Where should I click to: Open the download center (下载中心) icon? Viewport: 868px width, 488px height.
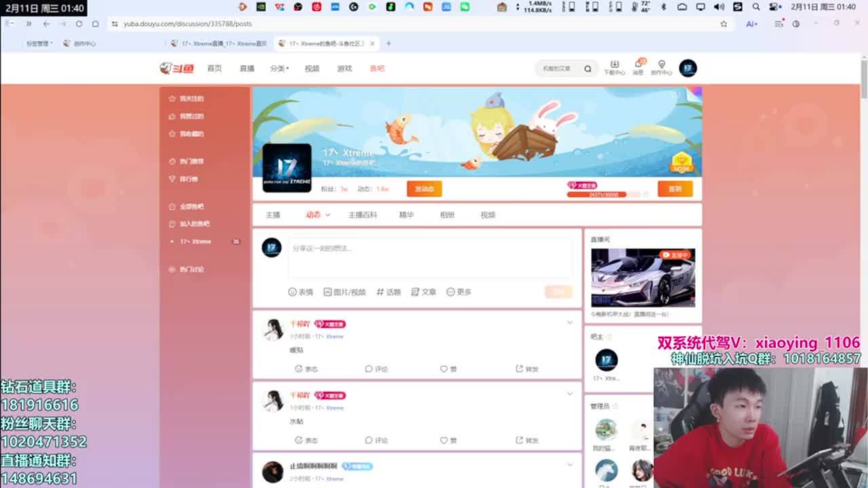[x=614, y=65]
